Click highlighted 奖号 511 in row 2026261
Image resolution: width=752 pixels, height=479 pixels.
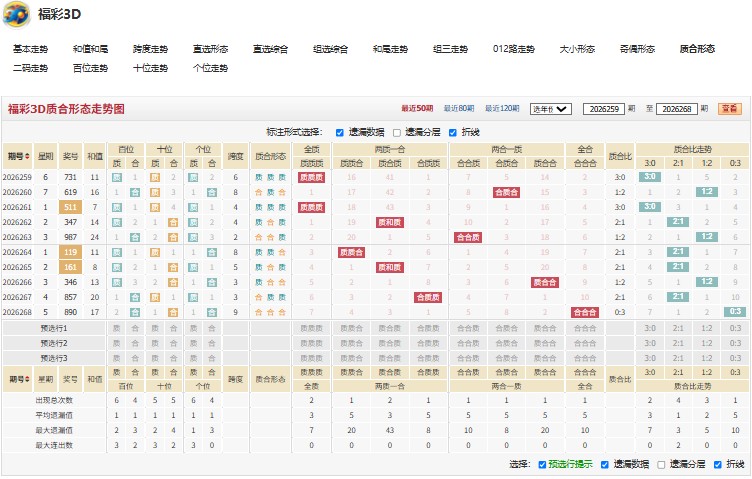70,207
